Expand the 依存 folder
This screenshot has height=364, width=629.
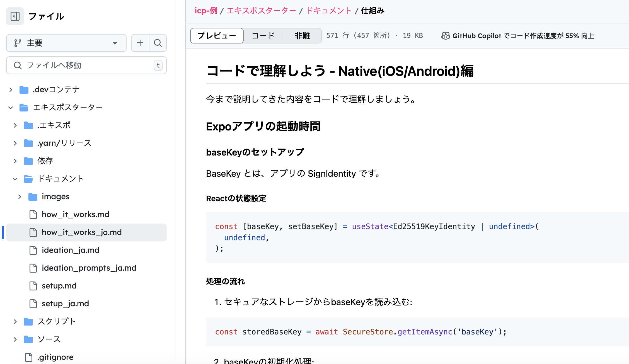click(x=15, y=161)
